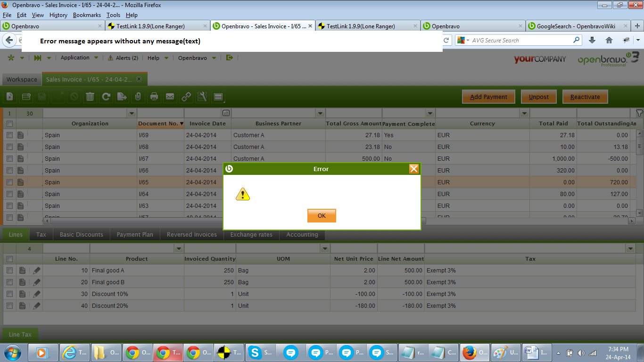Viewport: 644px width, 362px height.
Task: Edit the Discount 20% line with pencil
Action: 37,306
